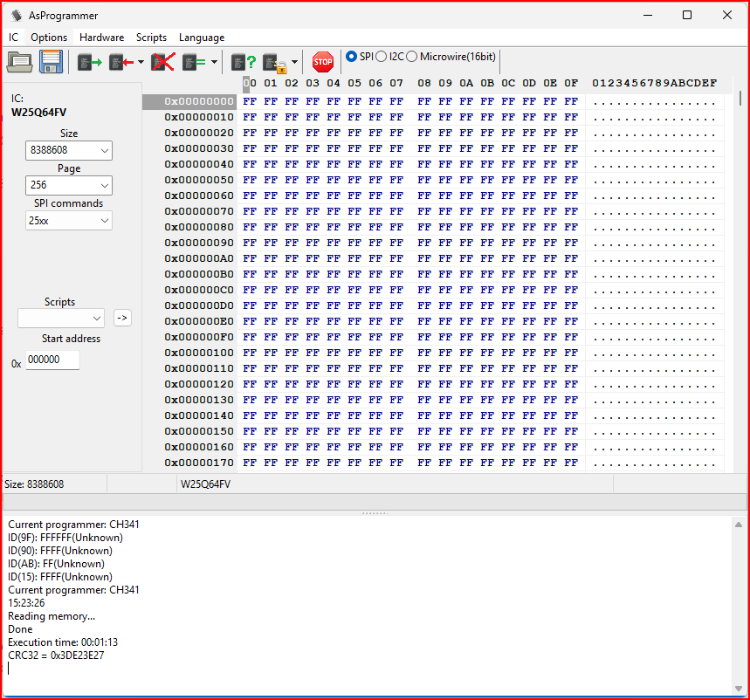Select the I2C radio button

tap(382, 57)
